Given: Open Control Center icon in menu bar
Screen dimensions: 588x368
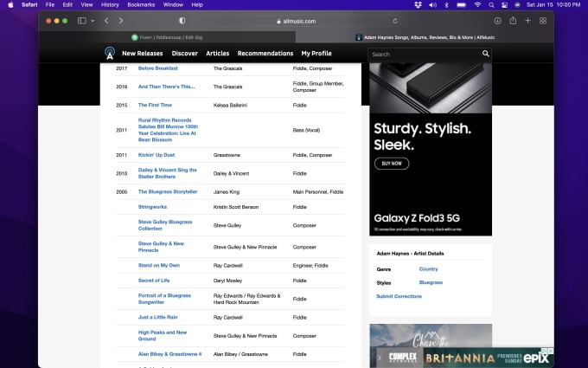Looking at the screenshot, I should (x=504, y=5).
